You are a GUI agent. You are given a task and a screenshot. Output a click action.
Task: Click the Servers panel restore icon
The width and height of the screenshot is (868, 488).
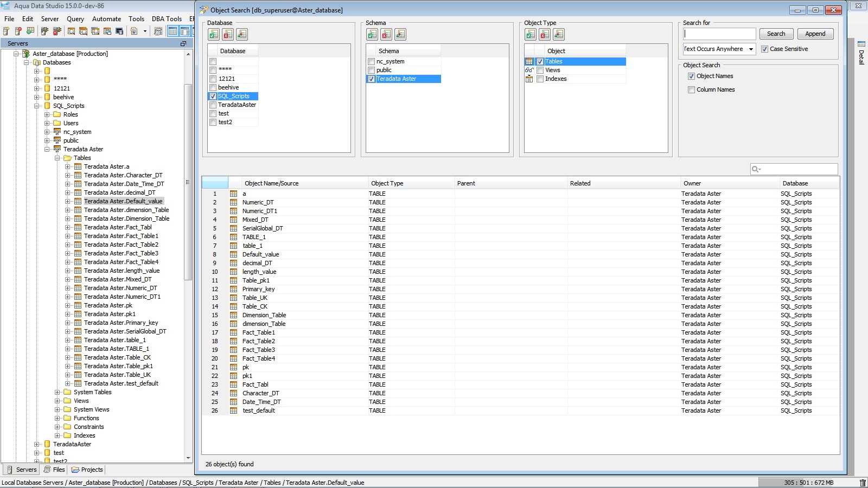pyautogui.click(x=183, y=43)
